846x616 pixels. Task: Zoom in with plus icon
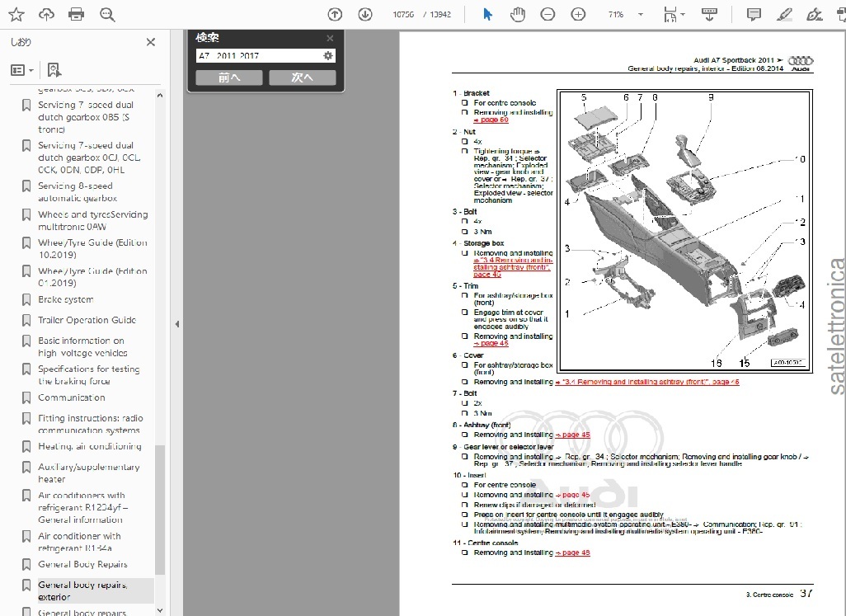tap(578, 15)
